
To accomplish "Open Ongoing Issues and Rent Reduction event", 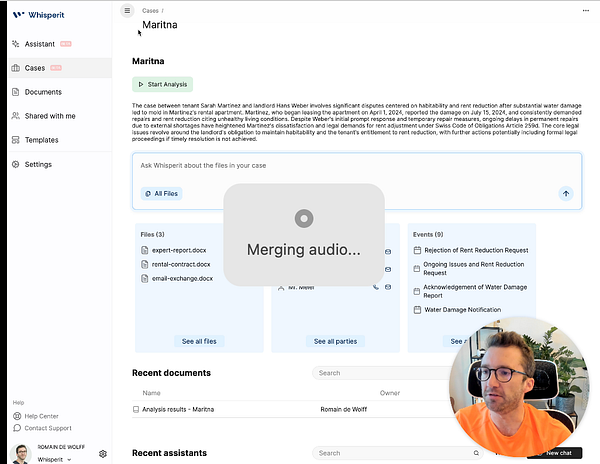I will (x=473, y=269).
